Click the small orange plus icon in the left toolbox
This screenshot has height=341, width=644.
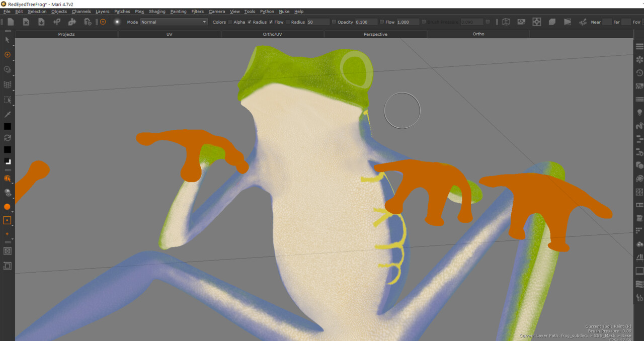[x=8, y=234]
